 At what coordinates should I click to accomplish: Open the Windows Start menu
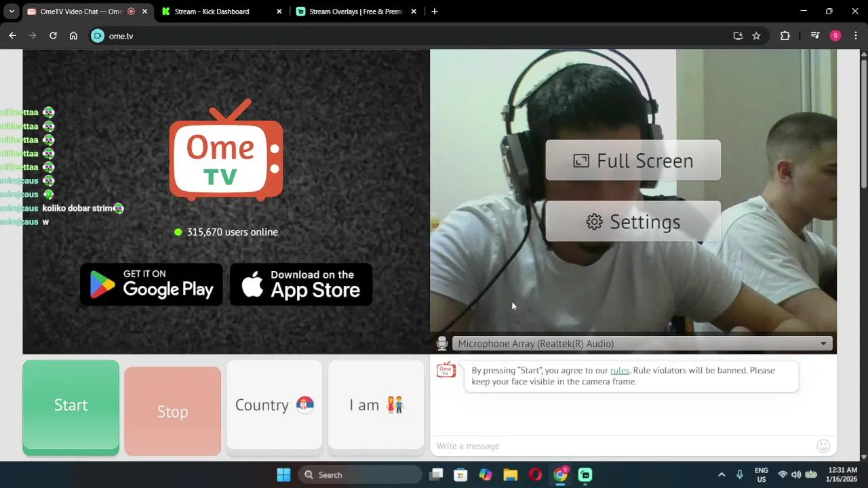click(283, 474)
